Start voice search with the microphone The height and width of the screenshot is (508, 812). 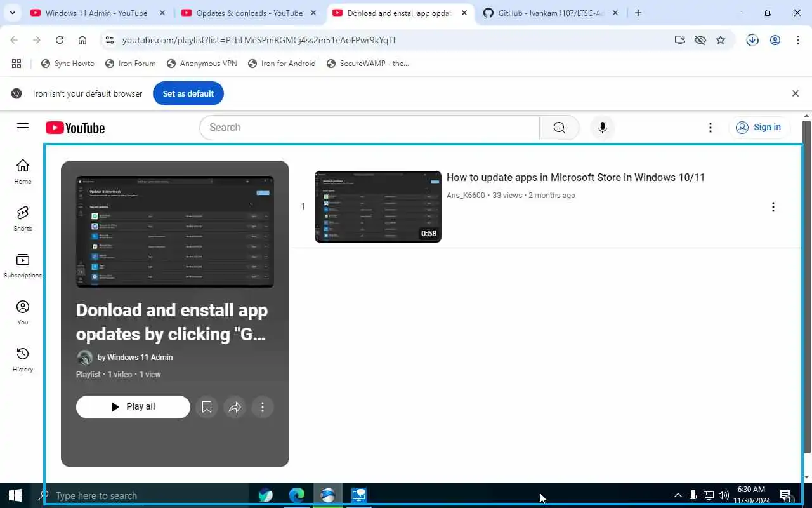pyautogui.click(x=603, y=128)
